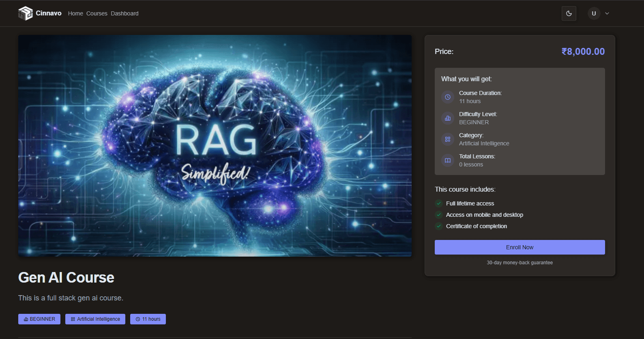Image resolution: width=644 pixels, height=339 pixels.
Task: Select the Artificial Intelligence category badge
Action: (x=95, y=319)
